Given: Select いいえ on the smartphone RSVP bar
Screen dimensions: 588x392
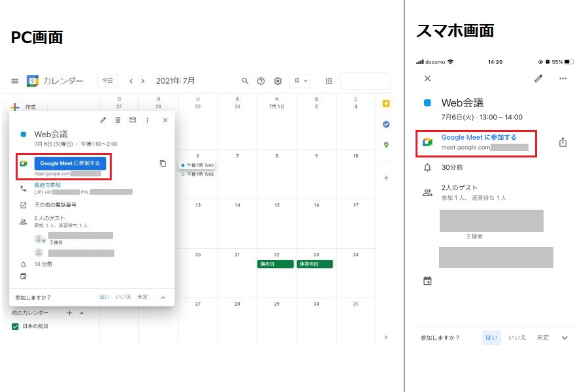Looking at the screenshot, I should coord(517,338).
